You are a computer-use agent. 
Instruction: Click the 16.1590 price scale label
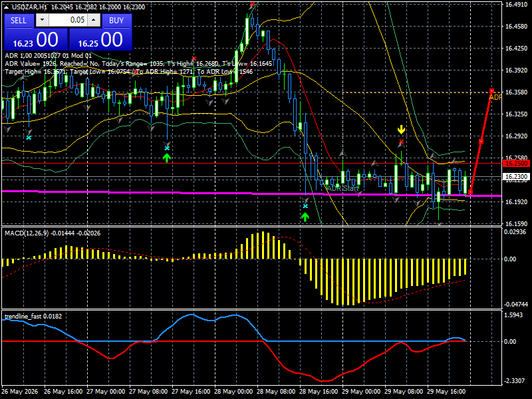(516, 224)
